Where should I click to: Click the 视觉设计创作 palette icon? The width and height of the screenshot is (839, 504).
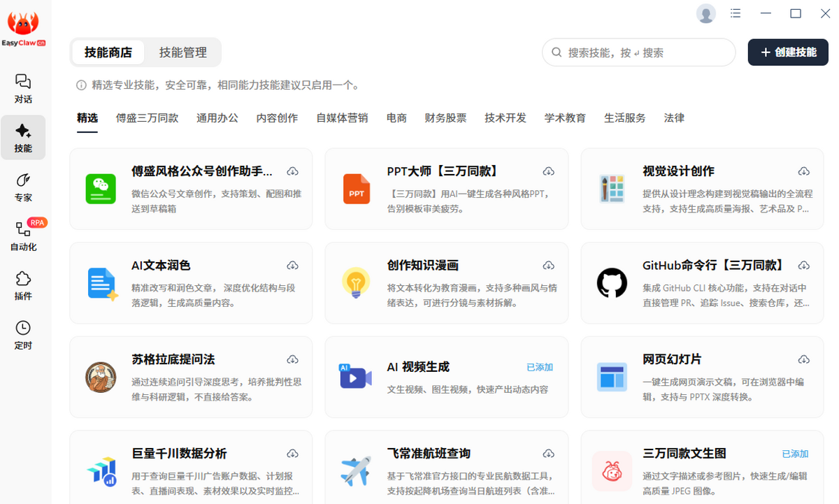click(x=612, y=189)
